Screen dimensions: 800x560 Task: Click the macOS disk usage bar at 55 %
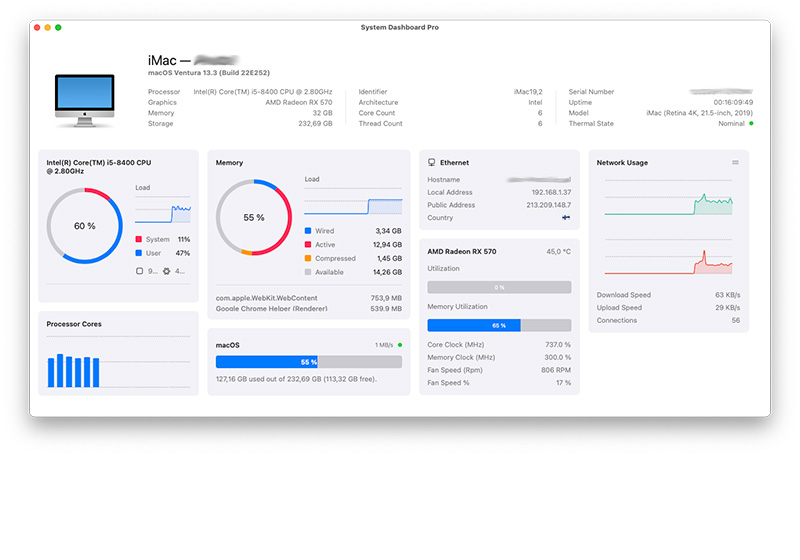(309, 362)
